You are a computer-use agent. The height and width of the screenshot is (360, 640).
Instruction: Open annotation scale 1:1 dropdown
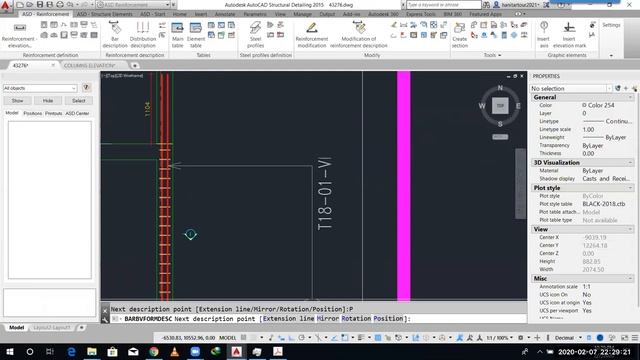tap(500, 338)
